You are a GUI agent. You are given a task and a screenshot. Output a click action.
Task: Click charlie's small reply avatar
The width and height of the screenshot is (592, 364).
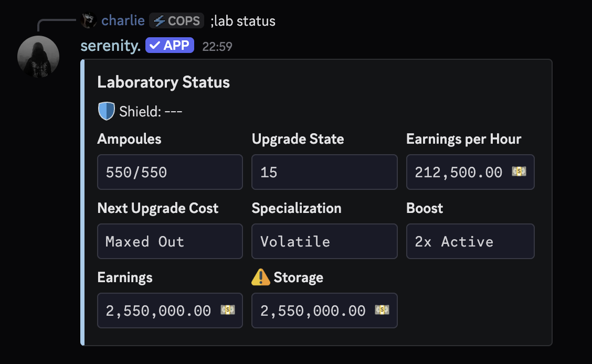(89, 20)
